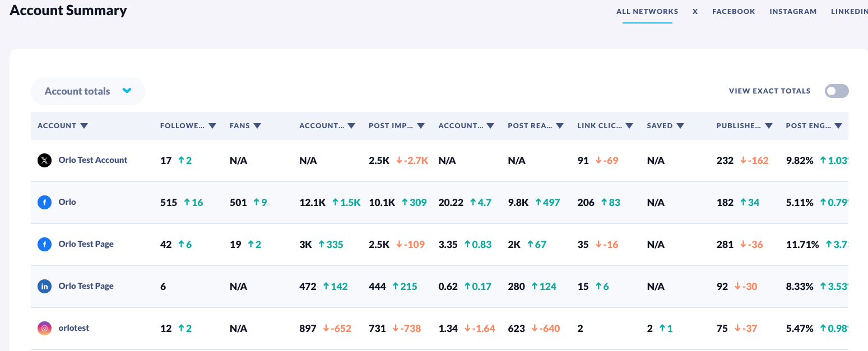Image resolution: width=868 pixels, height=351 pixels.
Task: Click the Published column header
Action: pos(739,126)
